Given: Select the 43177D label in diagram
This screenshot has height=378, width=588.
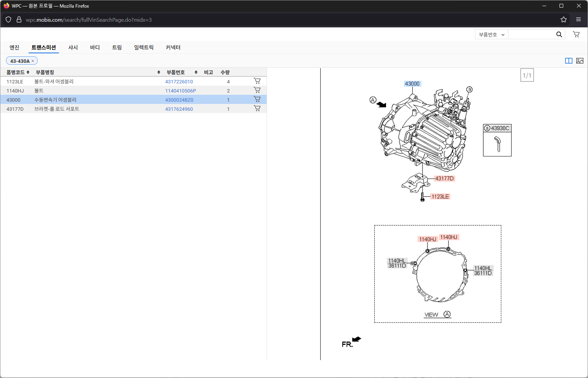Looking at the screenshot, I should (x=444, y=179).
